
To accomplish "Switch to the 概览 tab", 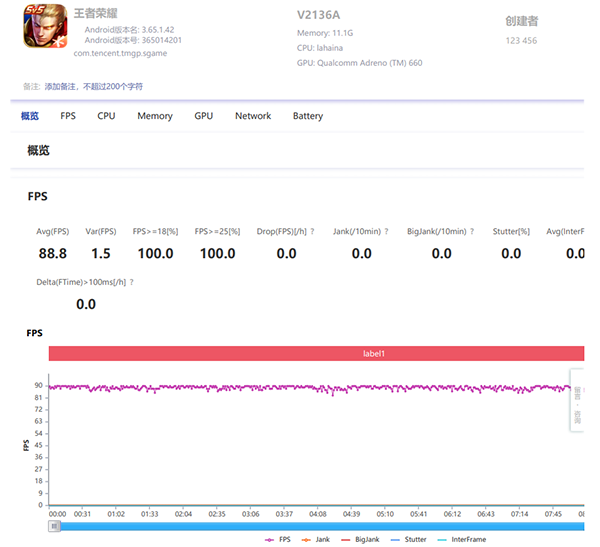I will [x=30, y=116].
